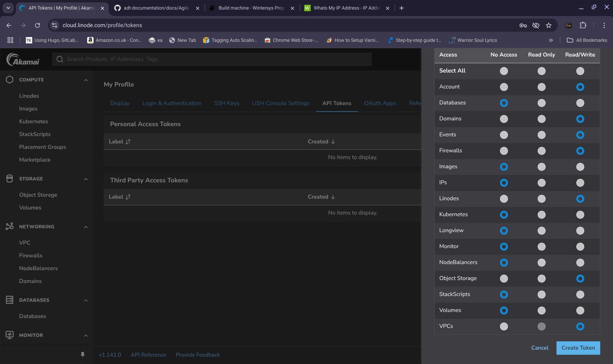Click the password key icon in address bar
The height and width of the screenshot is (364, 613).
(x=523, y=25)
